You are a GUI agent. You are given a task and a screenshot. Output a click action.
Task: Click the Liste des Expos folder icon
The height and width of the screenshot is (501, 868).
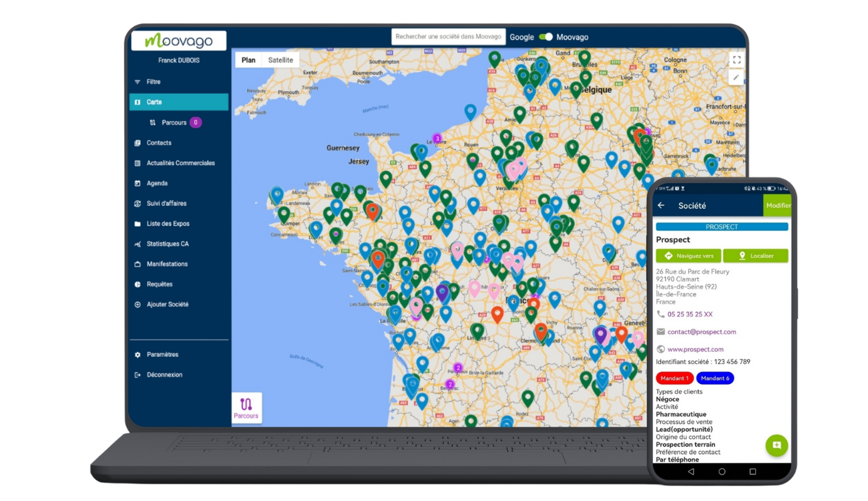point(138,224)
